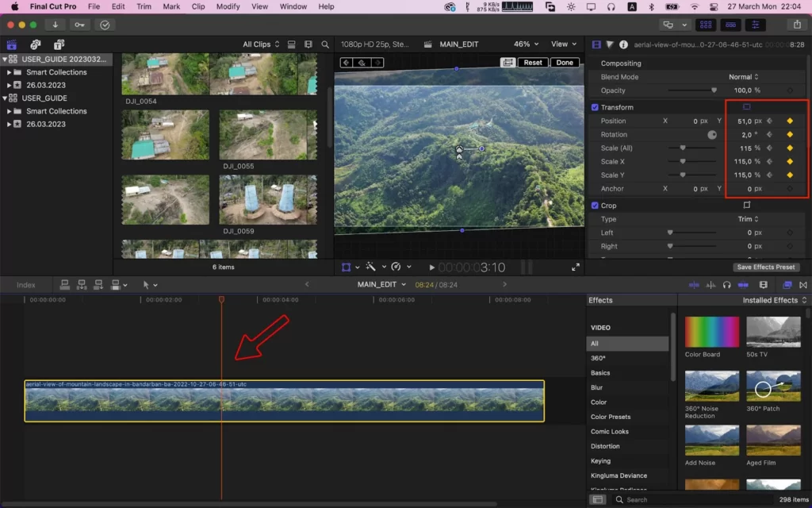
Task: Open the Clip menu
Action: click(x=197, y=6)
